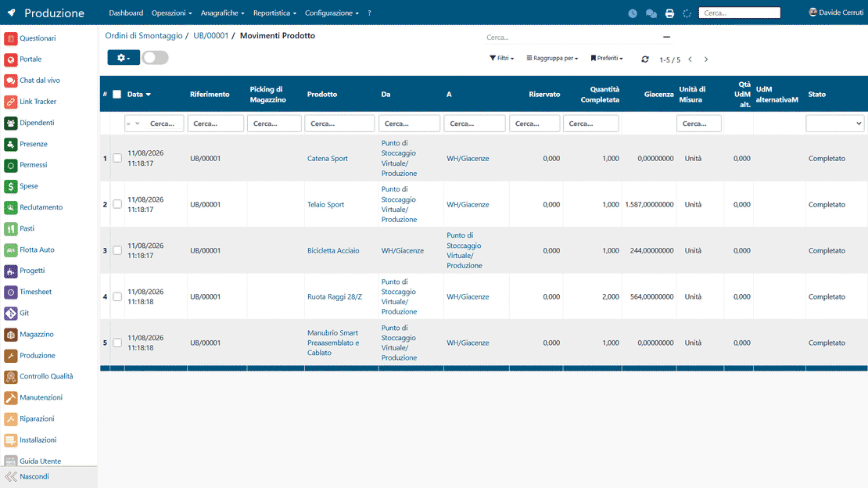
Task: Click the Prodotto column filter field
Action: point(339,124)
